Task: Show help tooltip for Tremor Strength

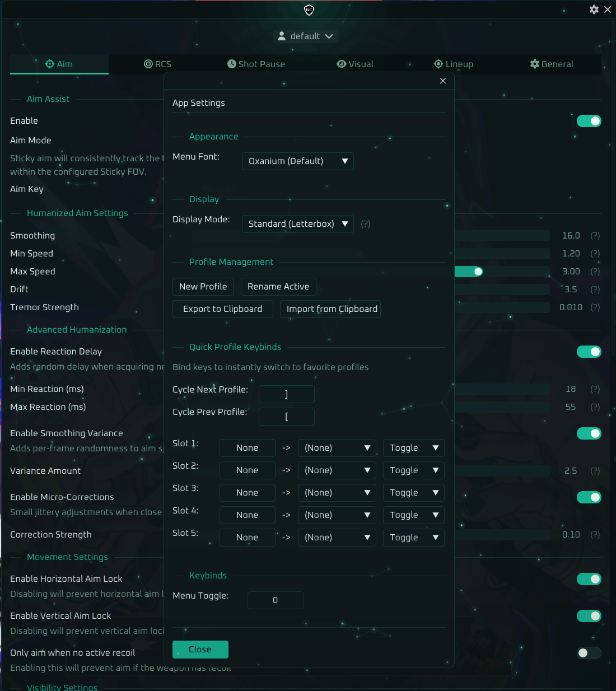Action: tap(595, 307)
